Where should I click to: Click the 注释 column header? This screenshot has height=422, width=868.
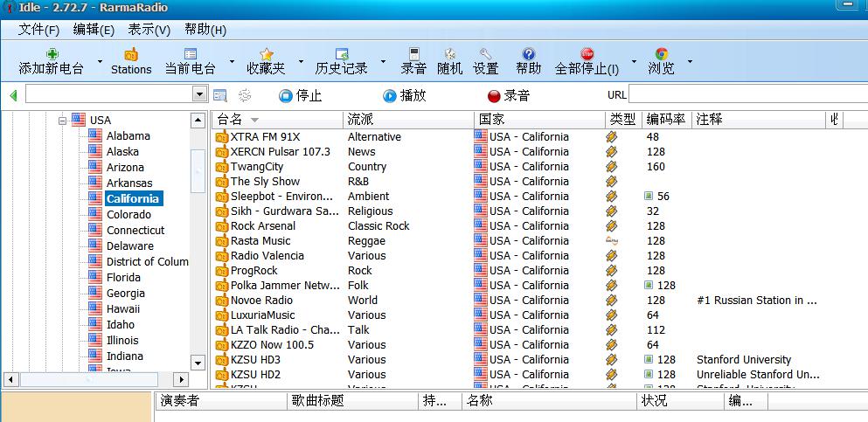point(759,120)
